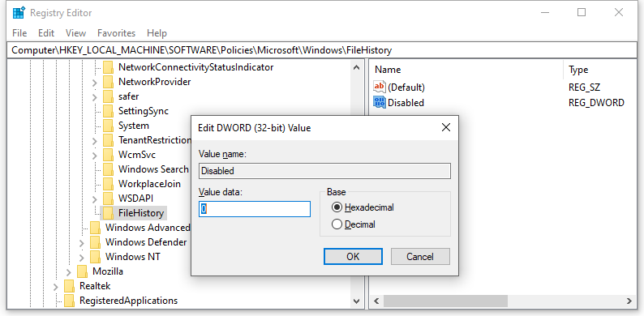Expand the Windows Defender key

click(x=82, y=242)
